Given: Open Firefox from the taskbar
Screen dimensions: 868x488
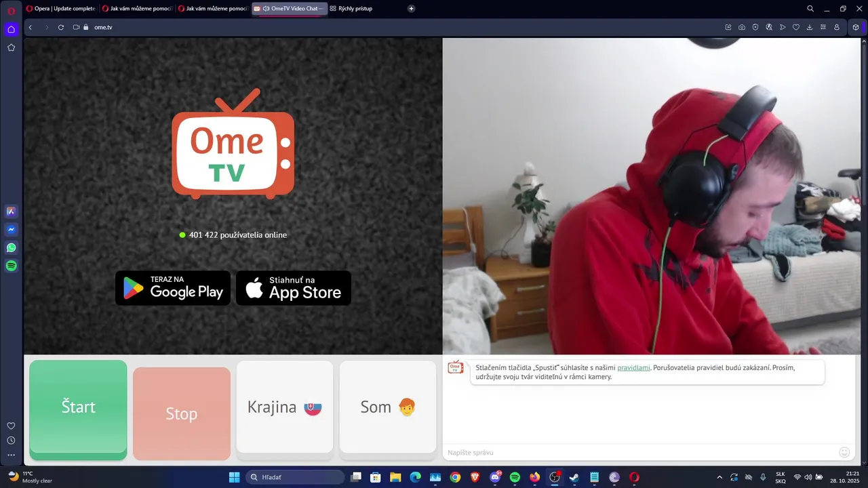Looking at the screenshot, I should coord(535,477).
